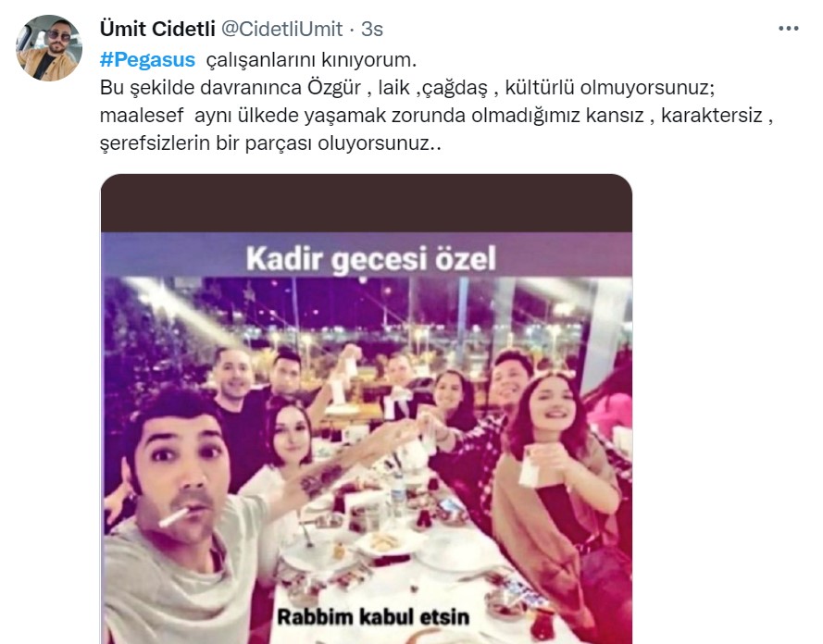Viewport: 823px width, 644px height.
Task: Click the tweet line beginning 'Bu şekilde davranınca'
Action: [x=407, y=88]
